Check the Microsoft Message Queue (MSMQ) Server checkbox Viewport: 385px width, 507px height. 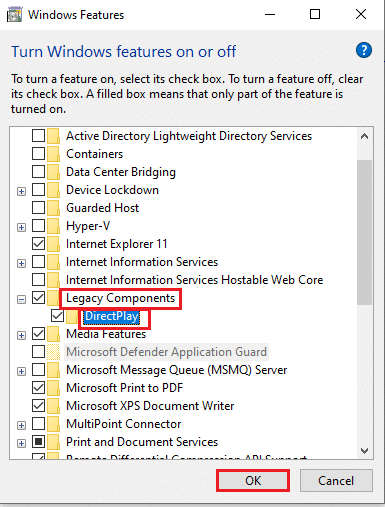pyautogui.click(x=38, y=370)
